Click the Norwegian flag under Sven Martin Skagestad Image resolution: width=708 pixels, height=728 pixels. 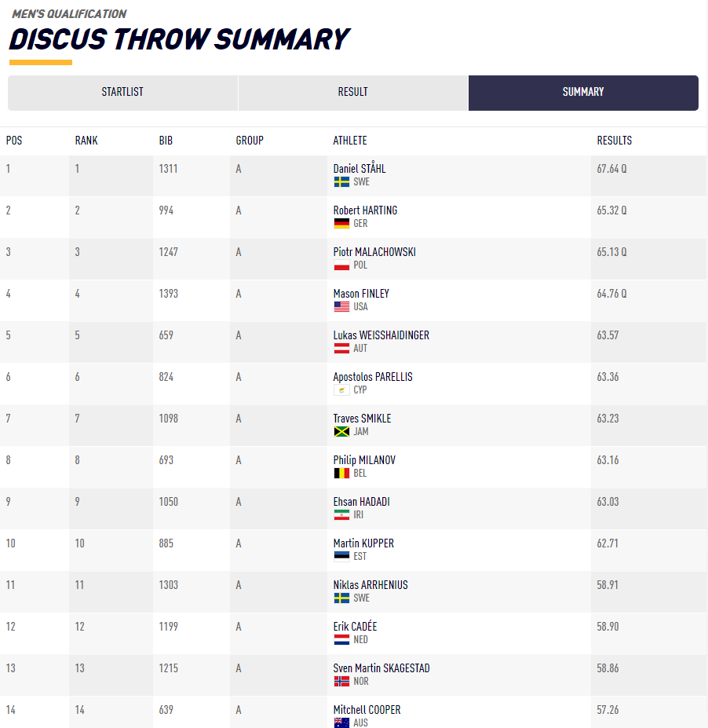pos(341,681)
